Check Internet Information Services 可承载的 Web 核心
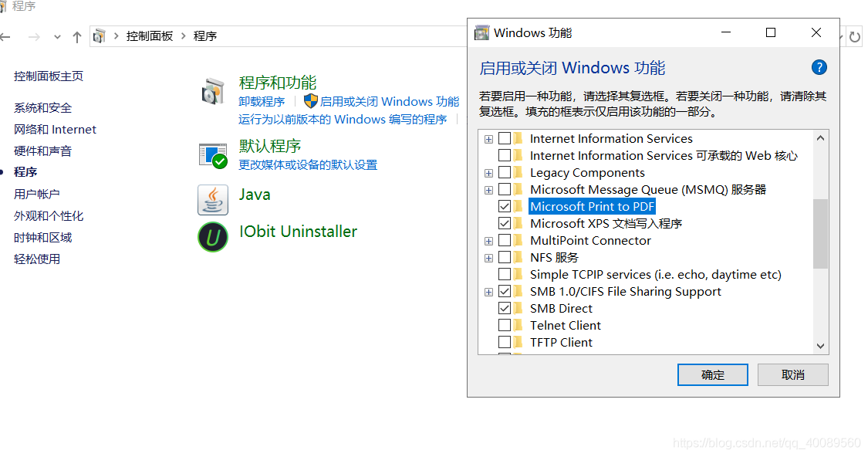The height and width of the screenshot is (457, 868). click(x=505, y=155)
